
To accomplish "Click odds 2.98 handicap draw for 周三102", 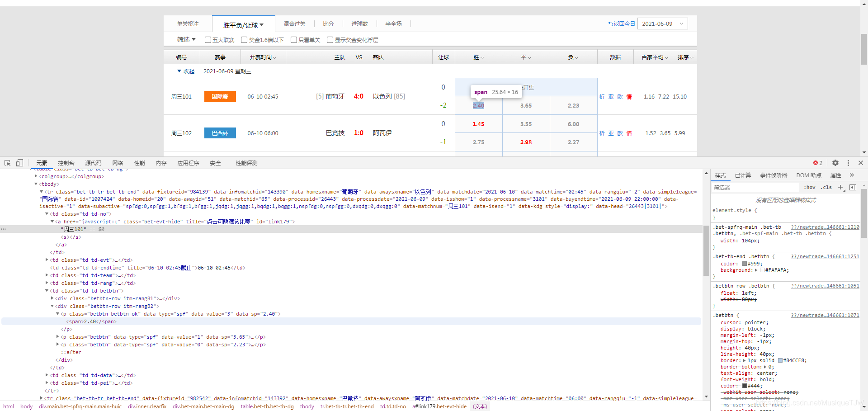I will 526,142.
